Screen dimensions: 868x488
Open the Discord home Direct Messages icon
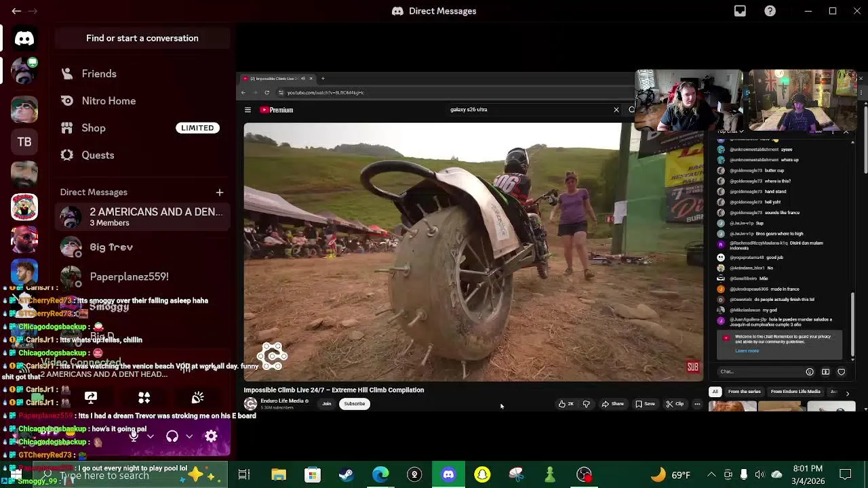coord(24,39)
